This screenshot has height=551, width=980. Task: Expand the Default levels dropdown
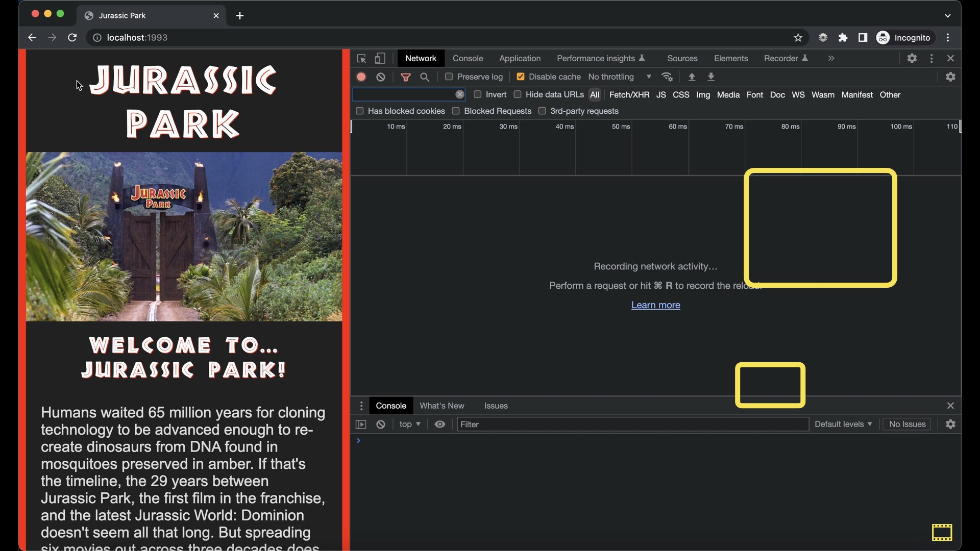pos(843,424)
